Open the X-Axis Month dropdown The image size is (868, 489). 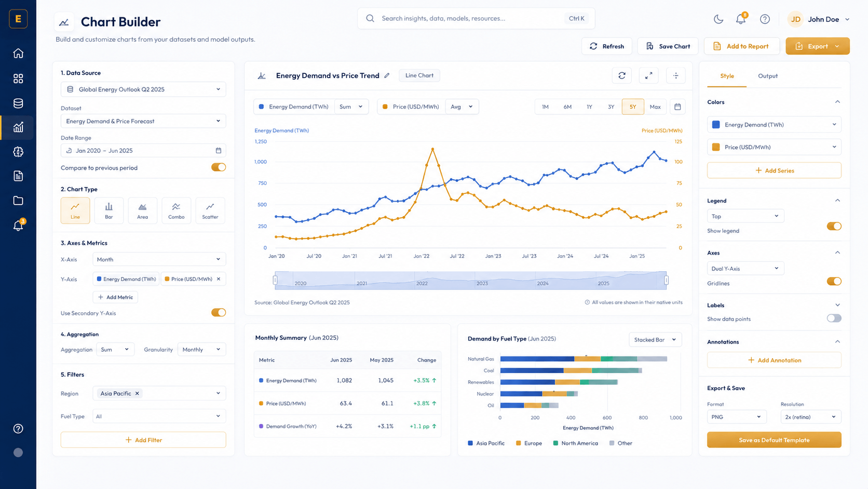pyautogui.click(x=159, y=259)
